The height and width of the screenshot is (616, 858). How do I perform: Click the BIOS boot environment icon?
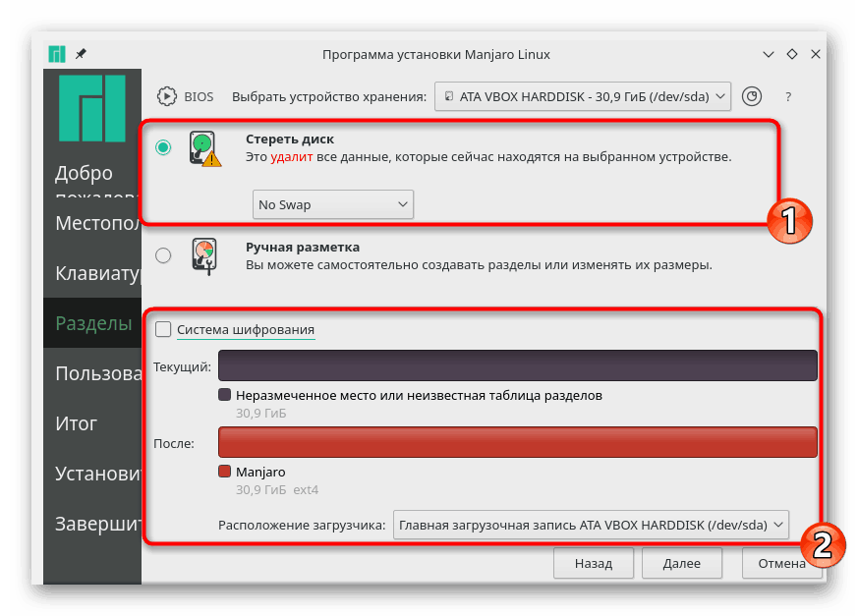tap(167, 97)
